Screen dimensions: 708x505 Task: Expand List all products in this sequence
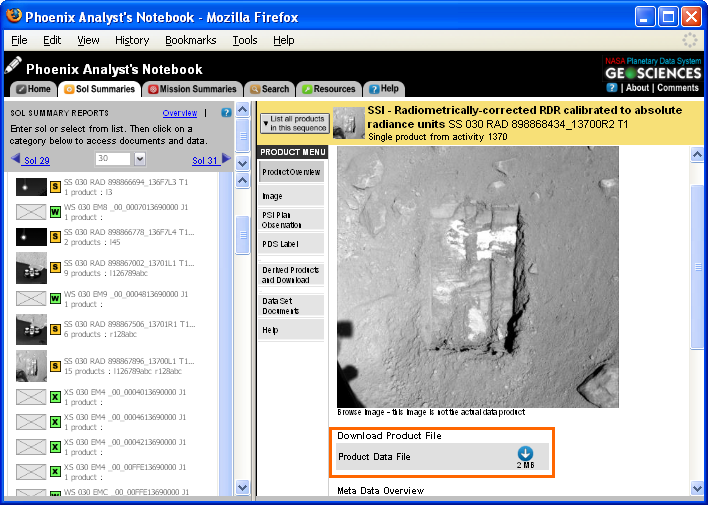pos(295,123)
